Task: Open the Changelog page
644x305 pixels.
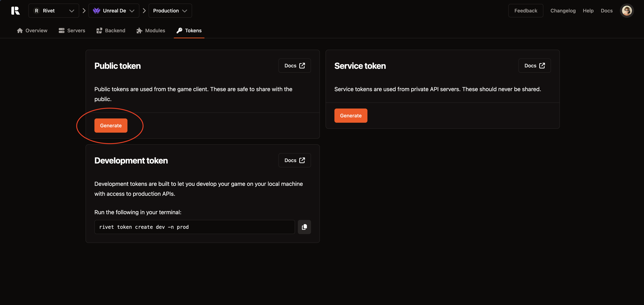Action: (563, 10)
